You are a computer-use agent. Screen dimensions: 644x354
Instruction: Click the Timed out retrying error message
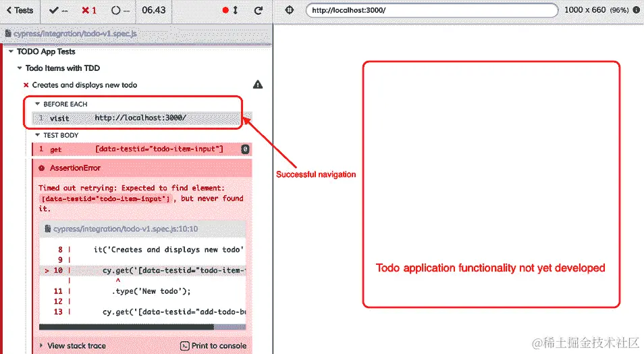141,198
